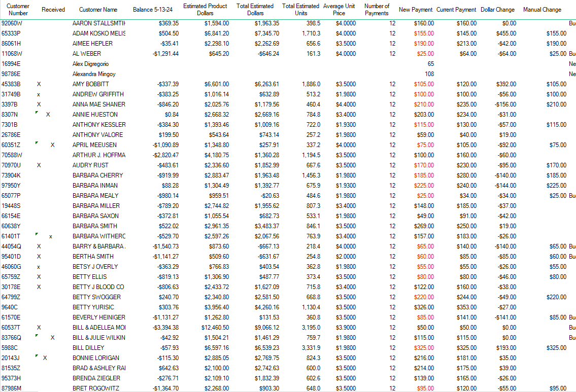Click BARBARA CHERRY's units value 1,456.3

coord(311,175)
